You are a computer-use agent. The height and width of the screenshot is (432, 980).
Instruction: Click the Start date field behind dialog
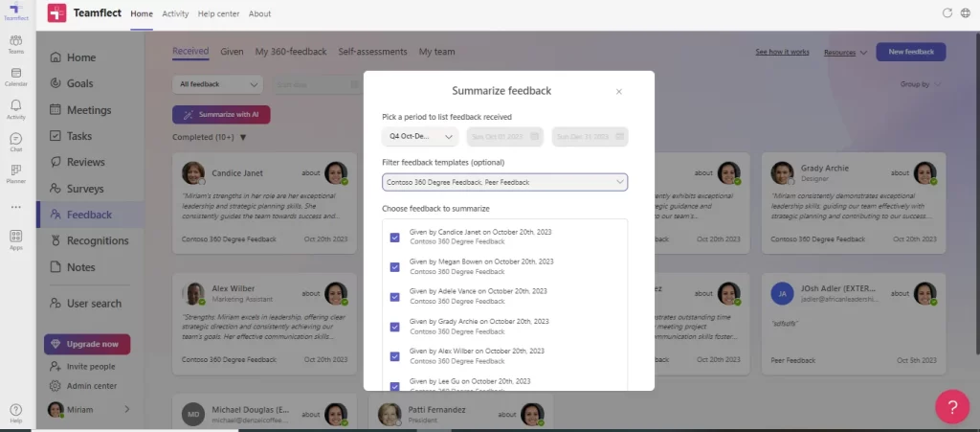click(x=318, y=84)
